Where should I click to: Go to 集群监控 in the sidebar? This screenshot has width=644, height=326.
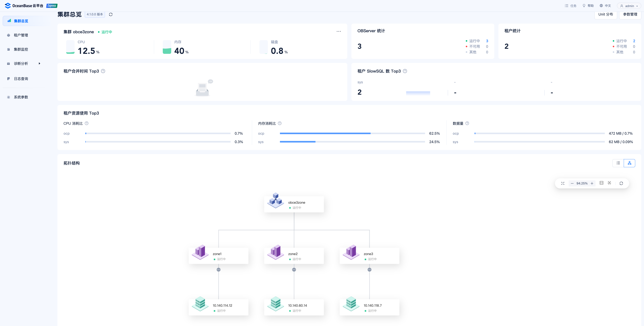tap(21, 49)
